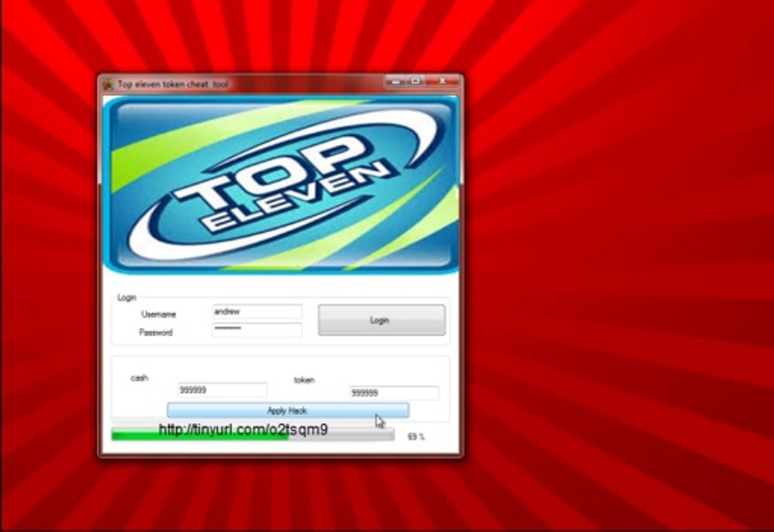774x532 pixels.
Task: Click the 'Top eleven token cheat tool' title
Action: [173, 84]
